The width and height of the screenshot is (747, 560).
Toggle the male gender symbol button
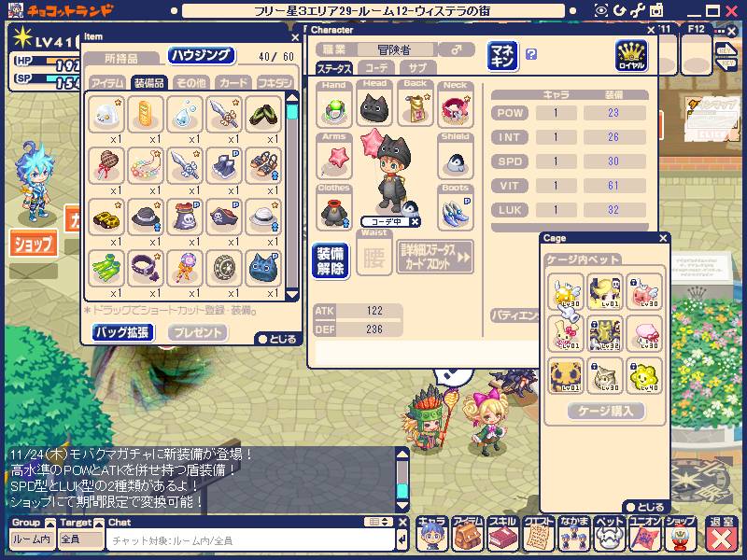click(457, 49)
